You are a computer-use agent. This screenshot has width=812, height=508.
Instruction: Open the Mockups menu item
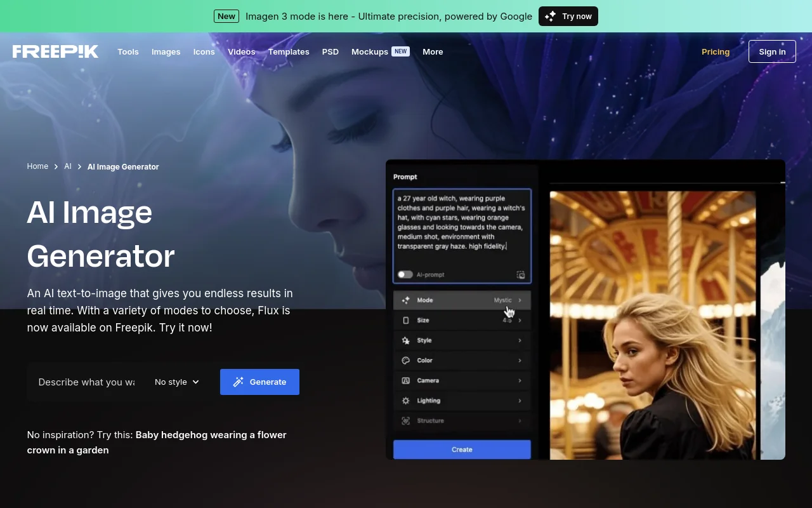coord(370,52)
